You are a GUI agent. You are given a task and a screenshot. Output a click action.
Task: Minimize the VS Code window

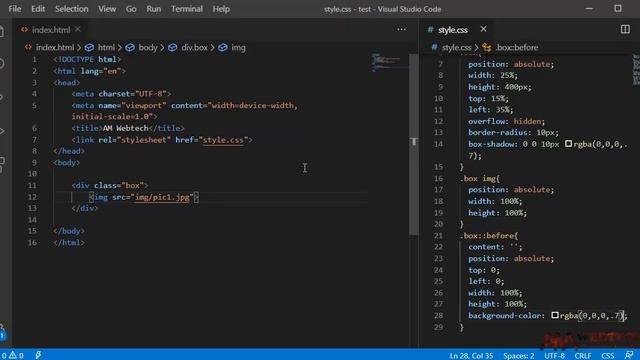[x=589, y=9]
